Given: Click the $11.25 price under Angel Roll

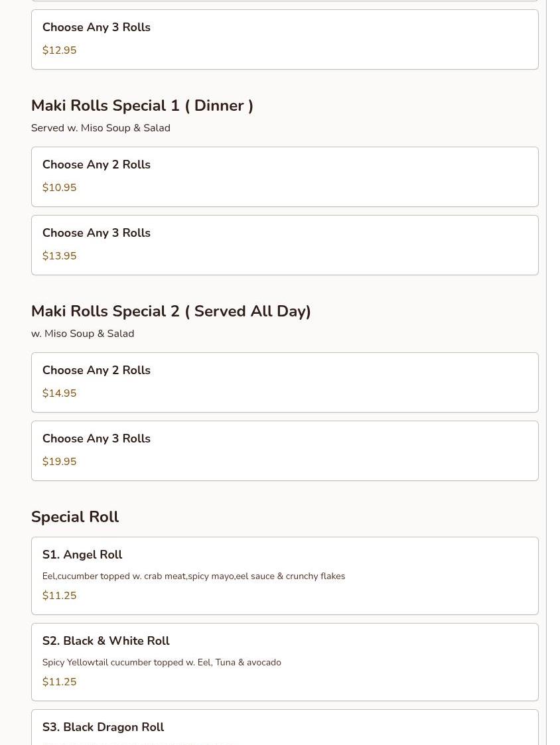Looking at the screenshot, I should (59, 596).
